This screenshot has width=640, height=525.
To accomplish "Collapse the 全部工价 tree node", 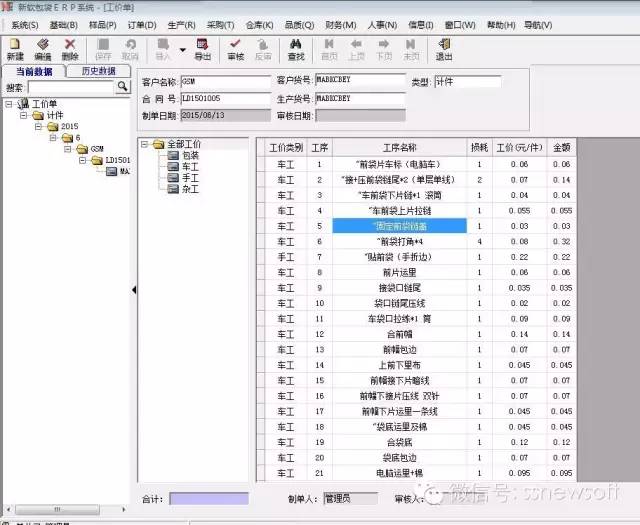I will click(x=145, y=144).
